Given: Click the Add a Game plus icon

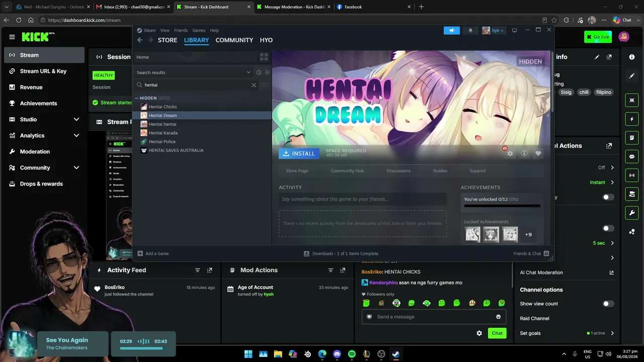Looking at the screenshot, I should click(140, 253).
